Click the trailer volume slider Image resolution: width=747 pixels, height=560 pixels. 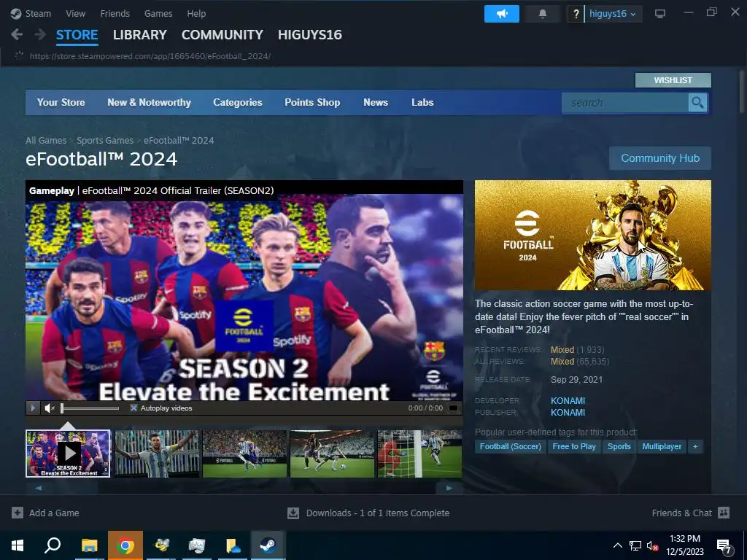[90, 408]
